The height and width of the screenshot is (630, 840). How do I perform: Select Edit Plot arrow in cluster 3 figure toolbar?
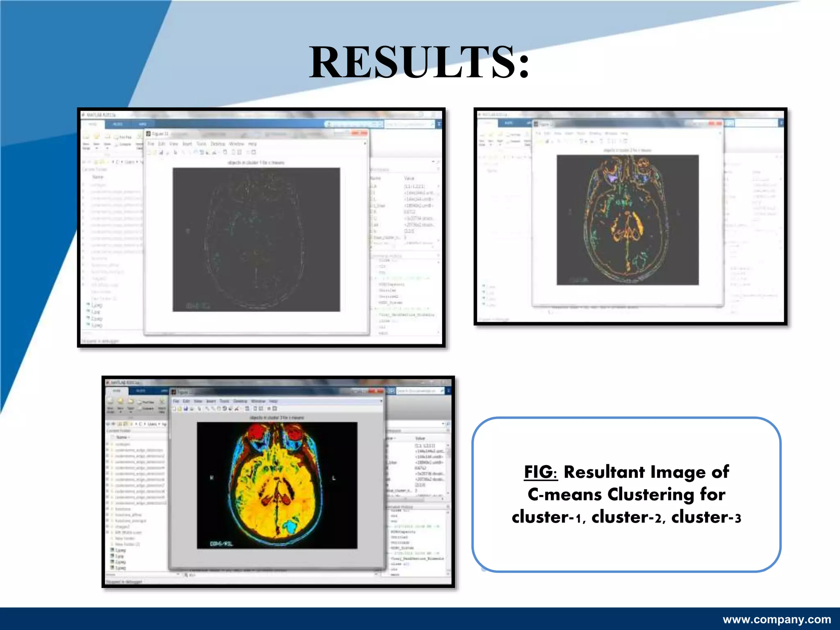tap(199, 409)
